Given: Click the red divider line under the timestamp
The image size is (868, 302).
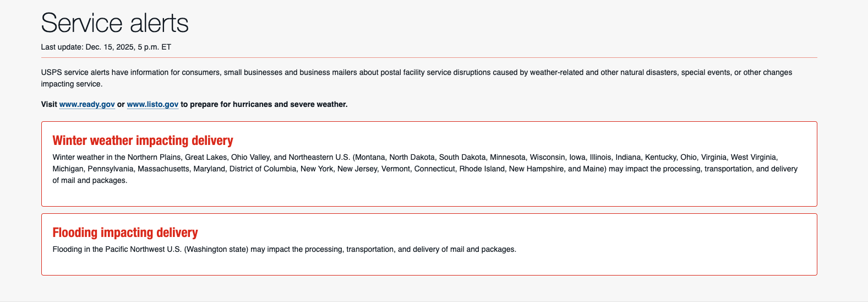Looking at the screenshot, I should [x=429, y=57].
